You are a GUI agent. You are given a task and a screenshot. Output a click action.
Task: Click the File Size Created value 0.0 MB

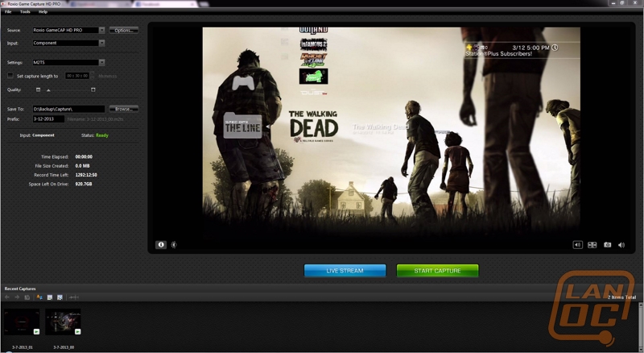pos(82,166)
